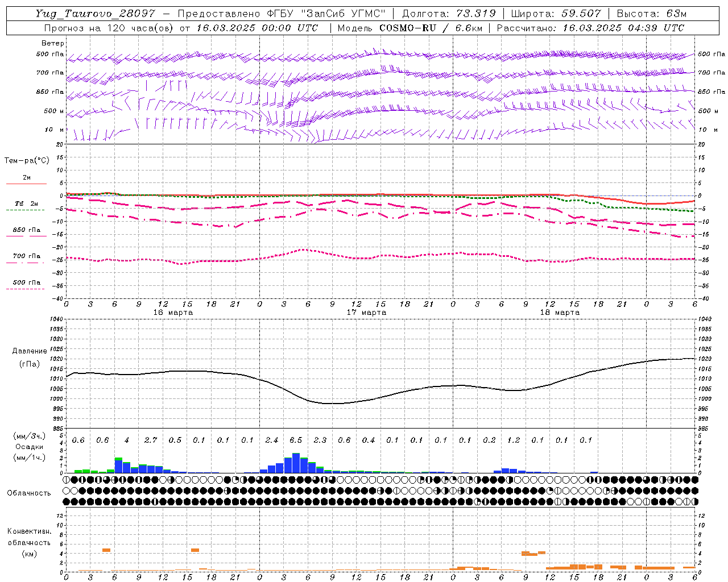Image resolution: width=728 pixels, height=582 pixels.
Task: Click the 3-hour precipitation value "6.5"
Action: click(296, 440)
